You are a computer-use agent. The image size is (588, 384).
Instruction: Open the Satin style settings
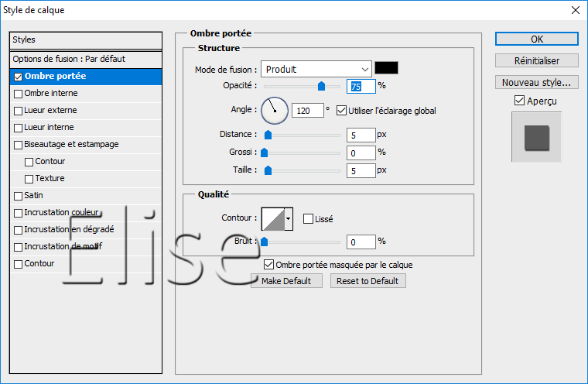(x=33, y=196)
